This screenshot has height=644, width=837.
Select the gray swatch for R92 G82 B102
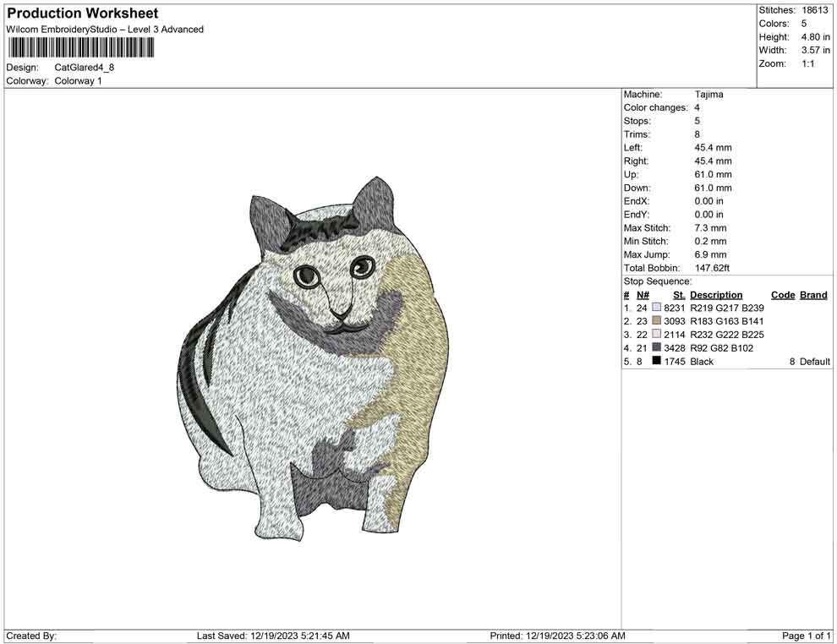click(x=656, y=347)
